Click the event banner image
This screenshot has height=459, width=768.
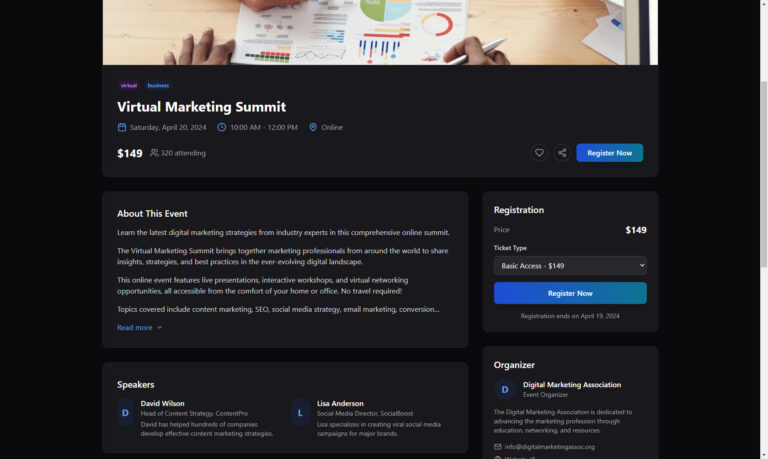[380, 32]
